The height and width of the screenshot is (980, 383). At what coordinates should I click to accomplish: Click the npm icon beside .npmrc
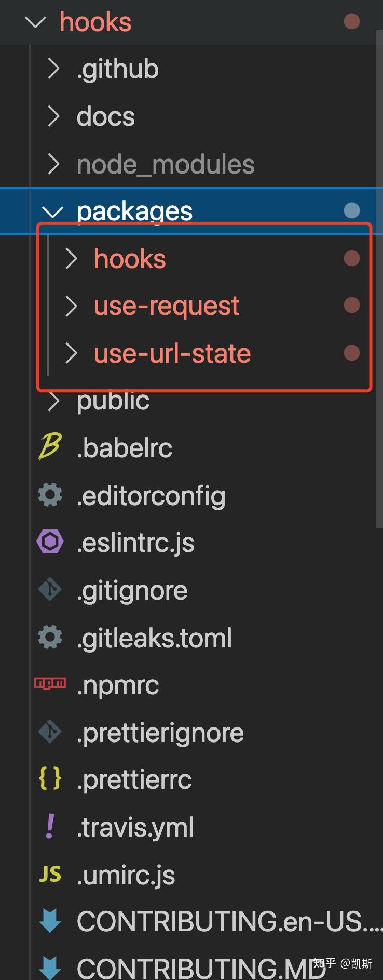[50, 683]
